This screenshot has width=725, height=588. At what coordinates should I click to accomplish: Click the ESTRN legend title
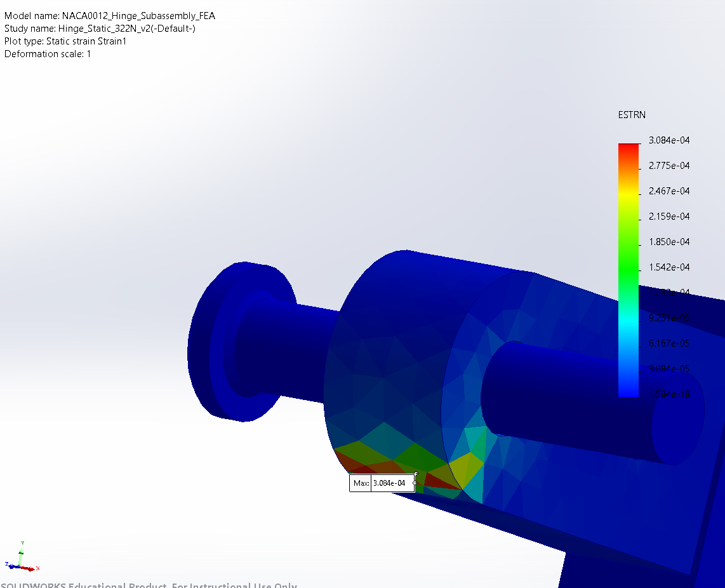pyautogui.click(x=632, y=115)
